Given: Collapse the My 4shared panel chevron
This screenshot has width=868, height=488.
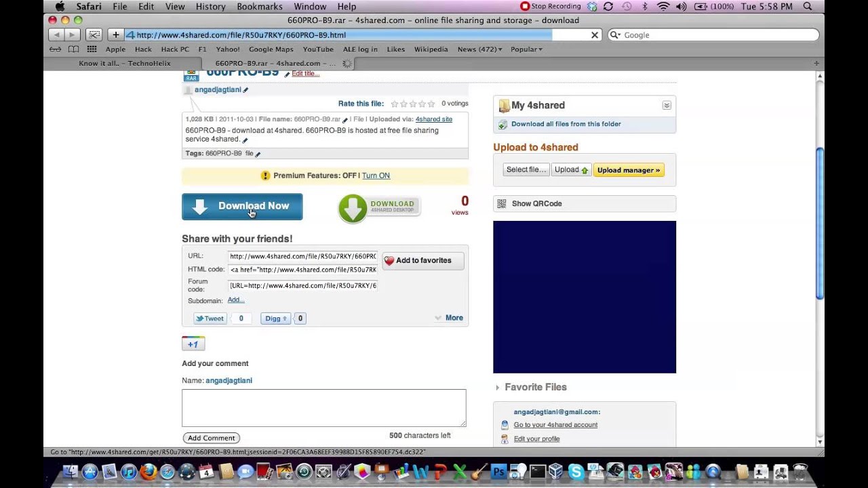Looking at the screenshot, I should (x=667, y=105).
